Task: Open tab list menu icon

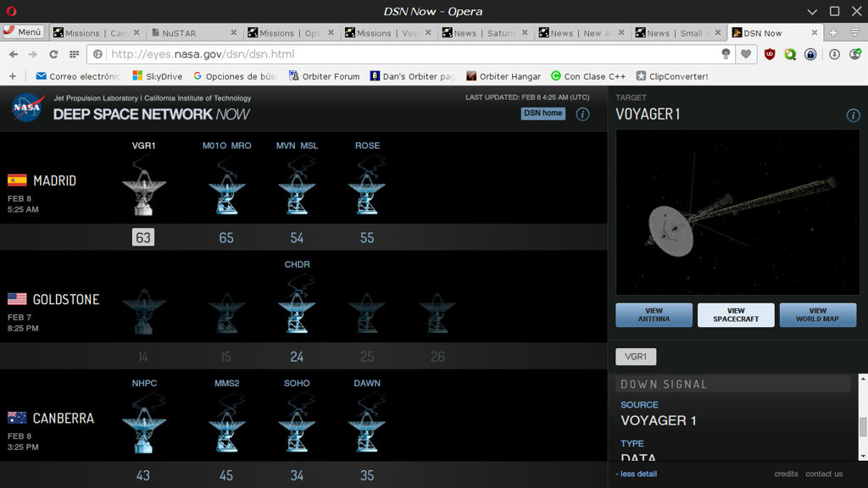Action: [x=854, y=33]
